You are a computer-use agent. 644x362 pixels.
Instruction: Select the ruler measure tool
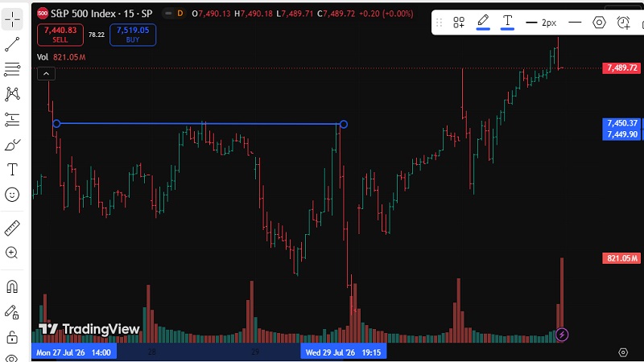12,228
